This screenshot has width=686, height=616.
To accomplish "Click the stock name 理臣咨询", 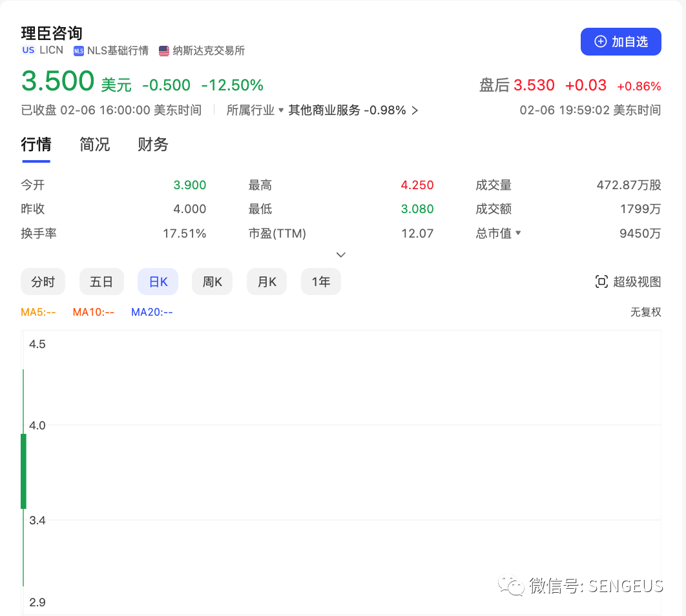I will (x=52, y=33).
